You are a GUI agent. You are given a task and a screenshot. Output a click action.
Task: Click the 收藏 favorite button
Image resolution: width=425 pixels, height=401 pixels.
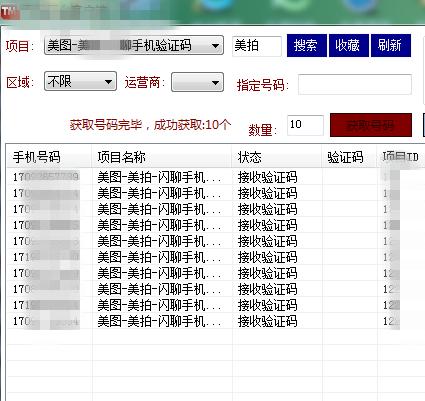tap(349, 45)
